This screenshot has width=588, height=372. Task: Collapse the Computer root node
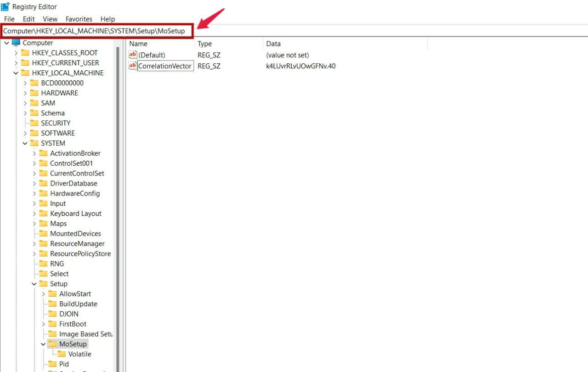[6, 43]
